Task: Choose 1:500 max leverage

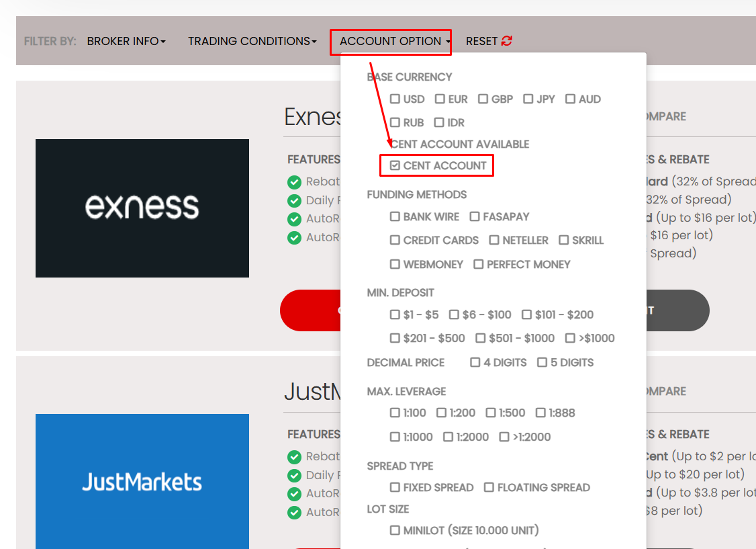Action: click(491, 413)
